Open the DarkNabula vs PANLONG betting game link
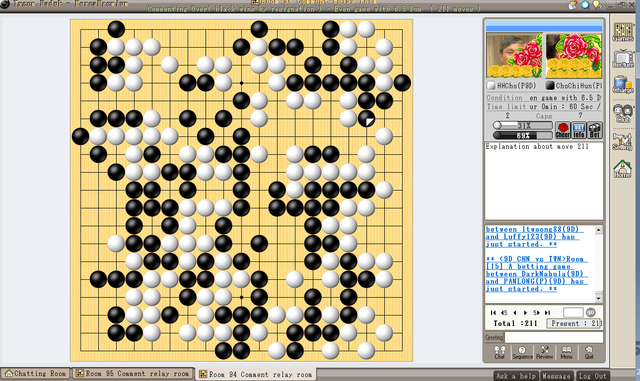Viewport: 640px width, 381px height. (537, 274)
